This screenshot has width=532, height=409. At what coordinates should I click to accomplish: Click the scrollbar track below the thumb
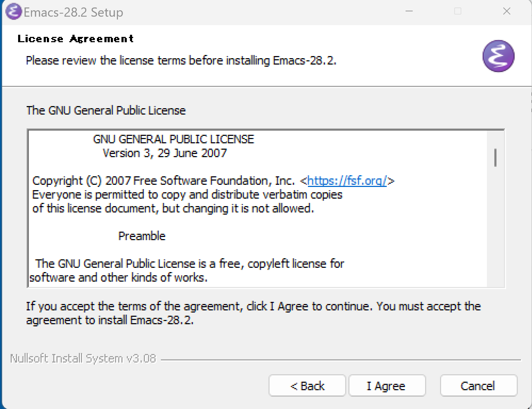[495, 227]
